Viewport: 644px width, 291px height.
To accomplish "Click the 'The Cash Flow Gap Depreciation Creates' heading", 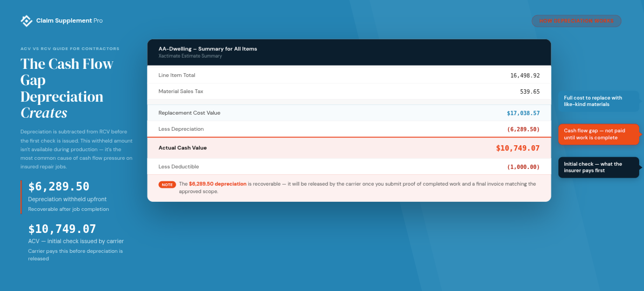I will coord(67,88).
